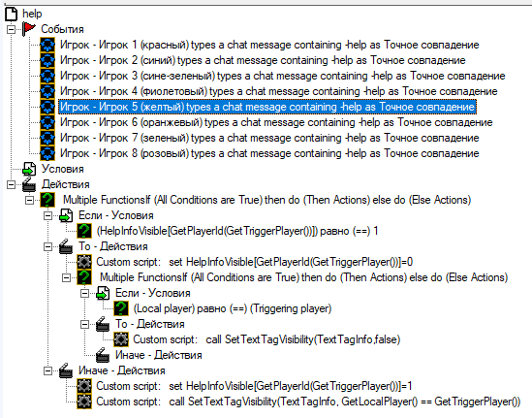The width and height of the screenshot is (532, 418).
Task: Select the Игрок 8 (розовый) chat event
Action: pos(269,153)
